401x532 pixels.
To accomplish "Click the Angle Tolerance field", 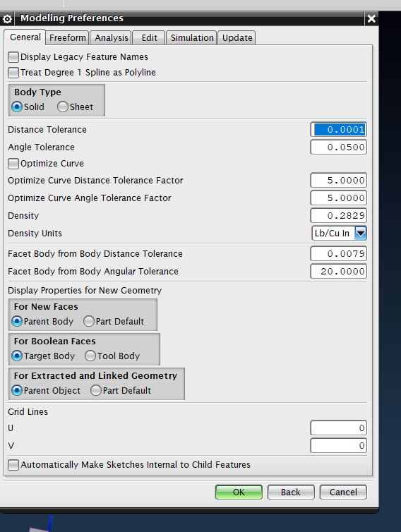I will point(339,147).
